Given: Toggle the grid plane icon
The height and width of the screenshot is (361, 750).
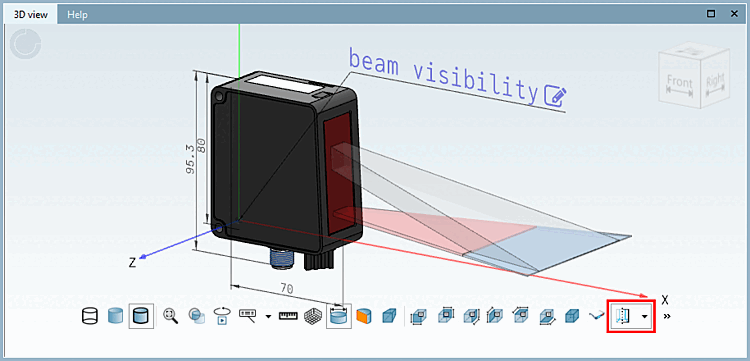Looking at the screenshot, I should 313,316.
